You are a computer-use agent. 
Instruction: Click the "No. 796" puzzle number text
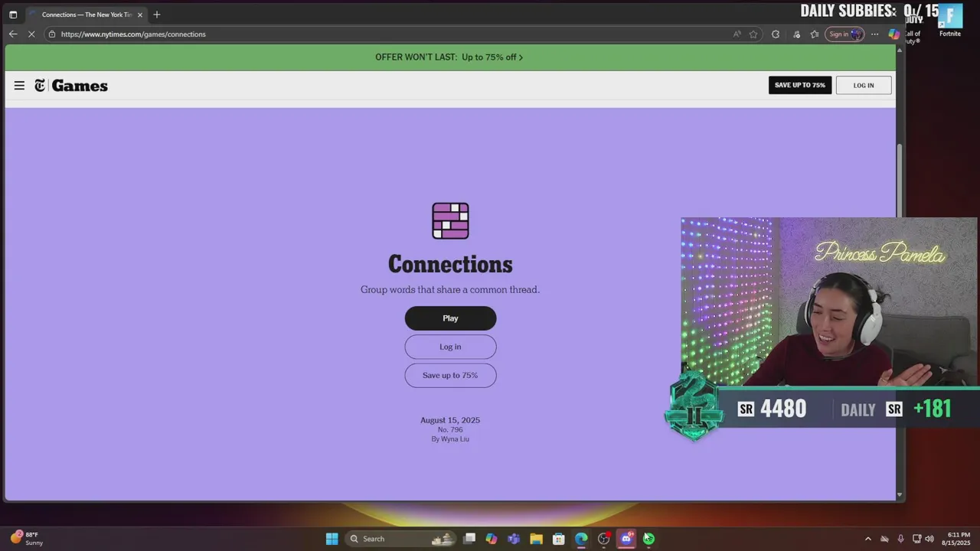[x=450, y=430]
